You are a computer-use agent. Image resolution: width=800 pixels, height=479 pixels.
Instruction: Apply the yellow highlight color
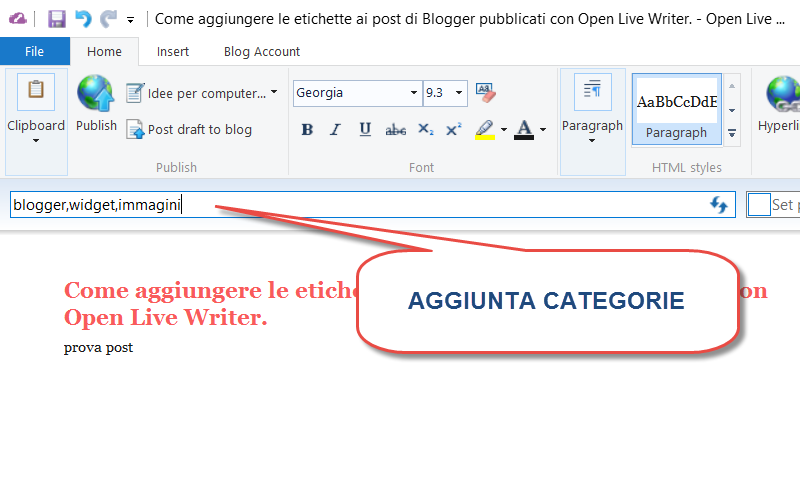point(485,130)
